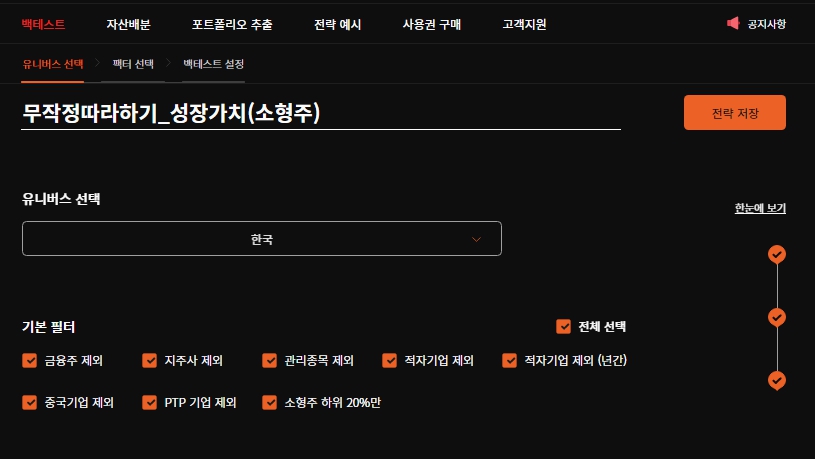Open the 한국 universe dropdown
Image resolution: width=815 pixels, height=459 pixels.
[x=262, y=239]
